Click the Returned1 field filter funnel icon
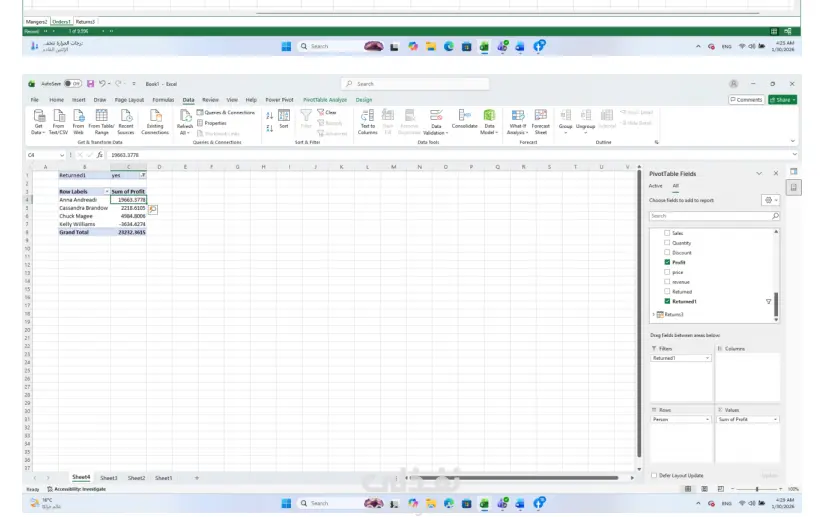The width and height of the screenshot is (821, 517). pyautogui.click(x=768, y=302)
